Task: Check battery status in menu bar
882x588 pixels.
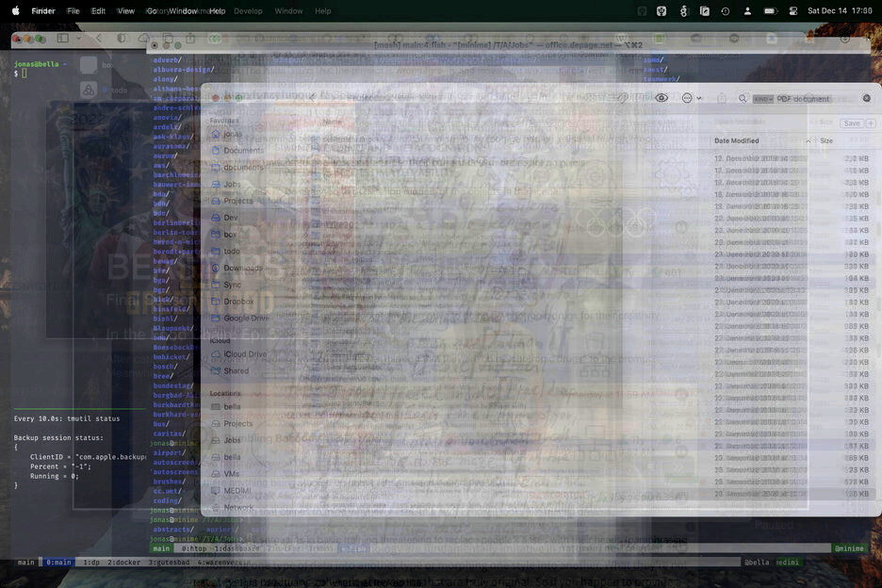Action: (770, 10)
